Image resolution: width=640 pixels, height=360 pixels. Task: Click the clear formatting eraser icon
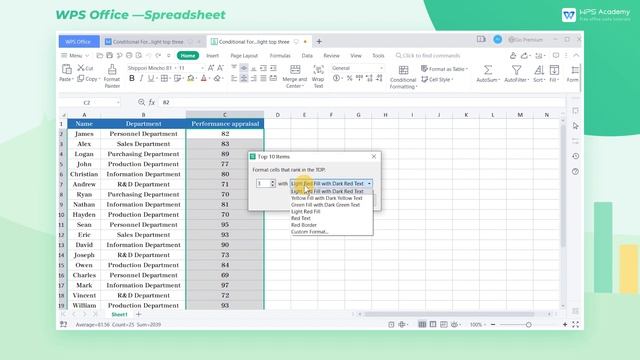[x=217, y=78]
